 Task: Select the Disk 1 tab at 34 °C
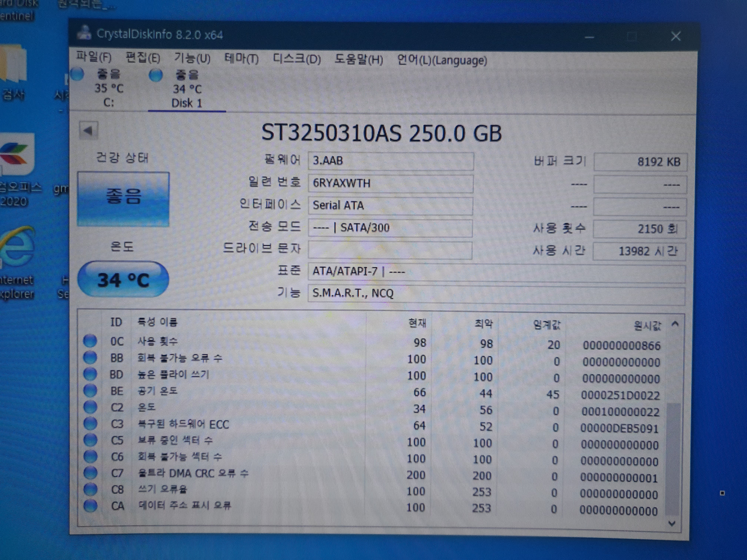187,89
